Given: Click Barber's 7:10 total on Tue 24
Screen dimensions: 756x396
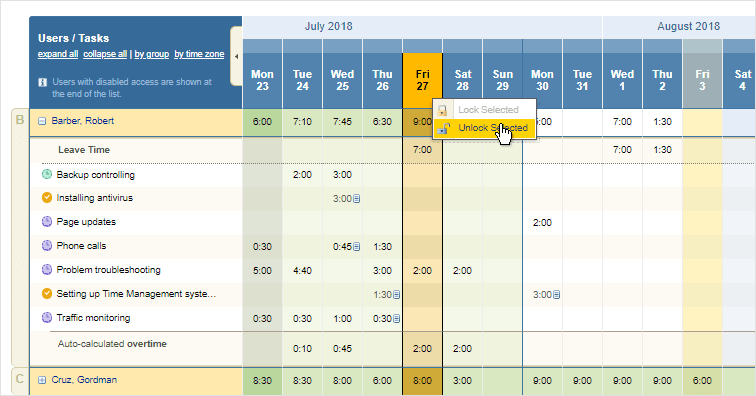Looking at the screenshot, I should click(302, 122).
